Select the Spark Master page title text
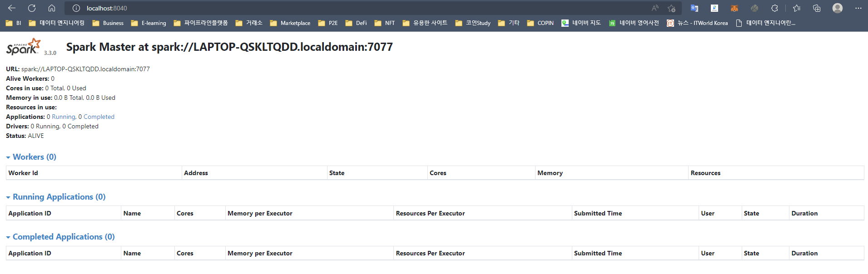The height and width of the screenshot is (274, 868). [229, 47]
